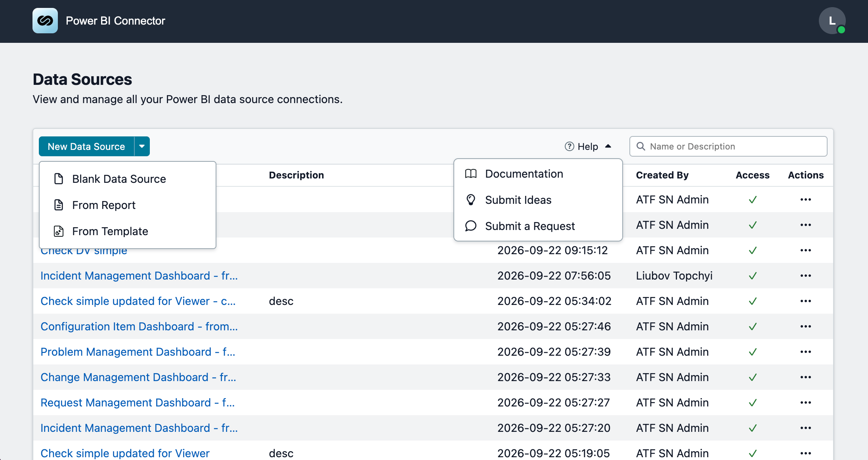This screenshot has width=868, height=460.
Task: Open Configuration Item Dashboard link
Action: pos(139,326)
